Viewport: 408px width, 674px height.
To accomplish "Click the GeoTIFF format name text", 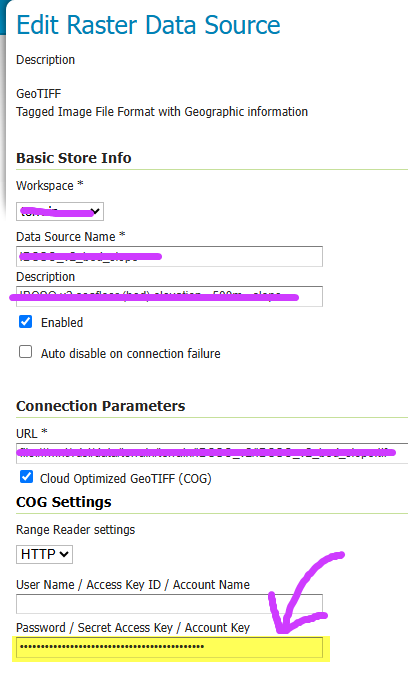I will pyautogui.click(x=39, y=94).
